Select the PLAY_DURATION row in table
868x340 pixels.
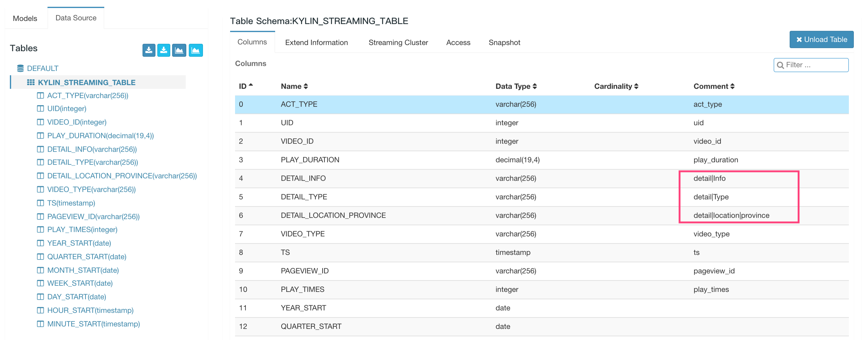(x=310, y=160)
